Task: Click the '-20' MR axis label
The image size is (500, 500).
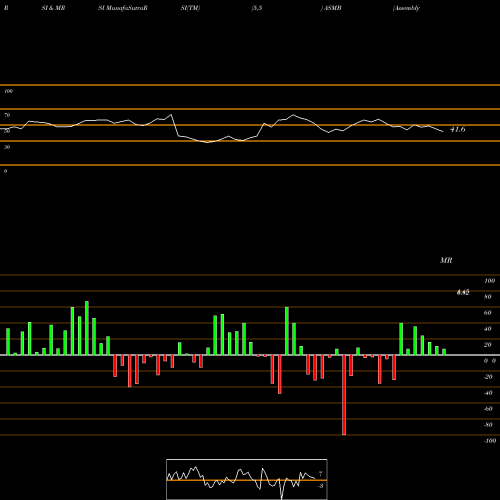Action: click(x=488, y=377)
